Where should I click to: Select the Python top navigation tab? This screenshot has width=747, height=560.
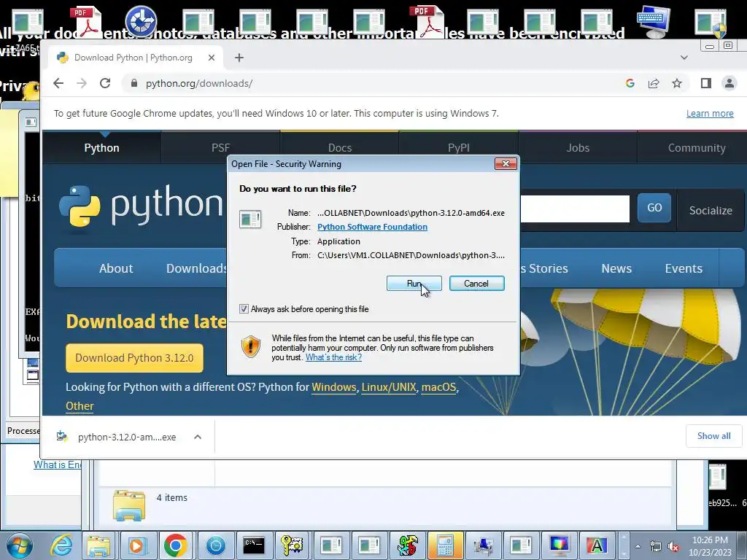click(x=101, y=147)
